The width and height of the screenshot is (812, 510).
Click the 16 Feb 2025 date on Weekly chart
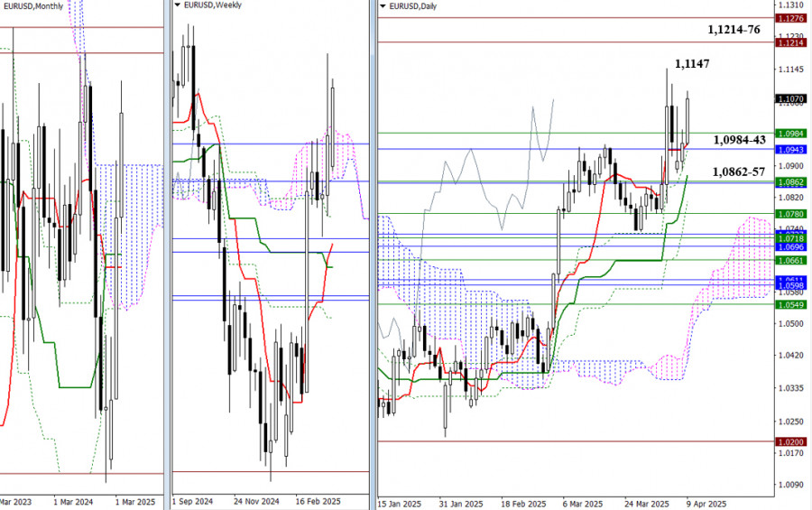point(318,502)
